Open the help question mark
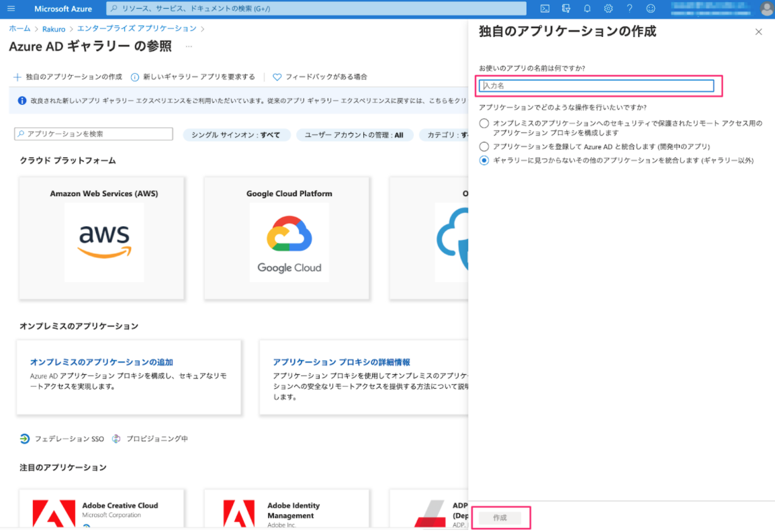 pos(629,9)
